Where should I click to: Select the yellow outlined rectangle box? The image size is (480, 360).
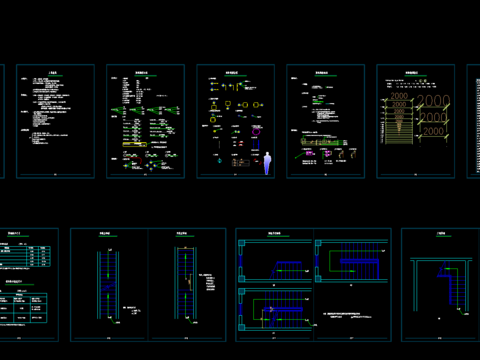135,145
